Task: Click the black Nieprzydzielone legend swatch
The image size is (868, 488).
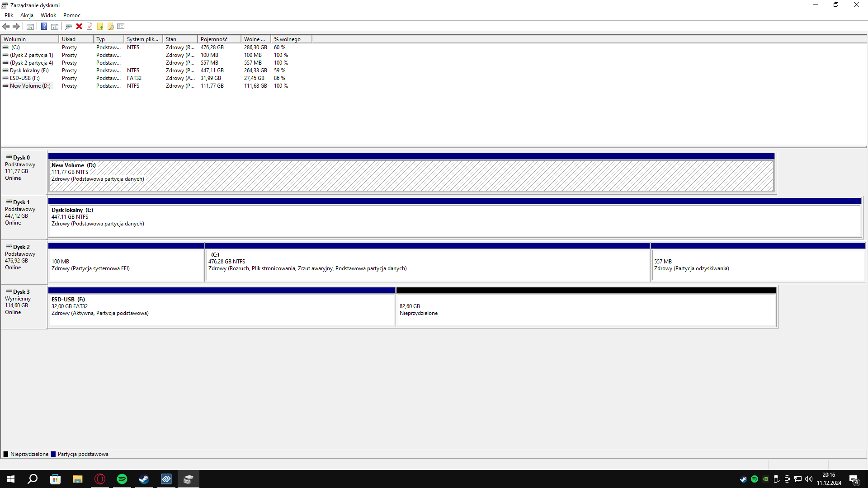Action: tap(6, 454)
